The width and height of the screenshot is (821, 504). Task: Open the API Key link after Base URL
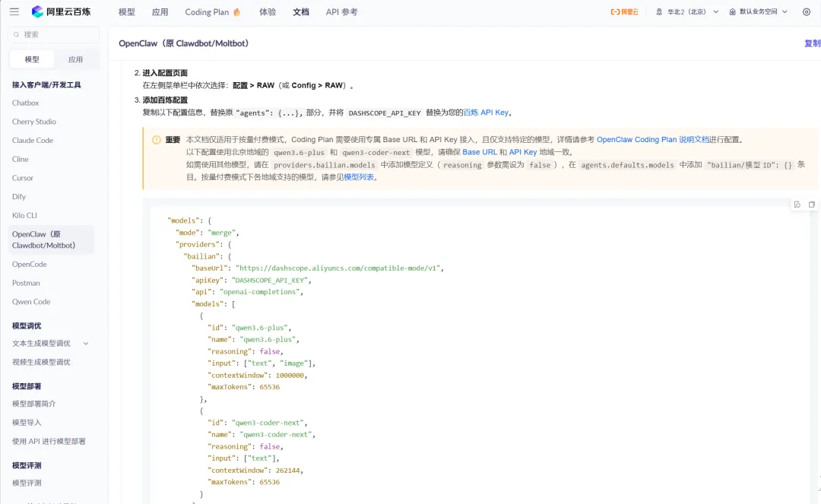523,152
